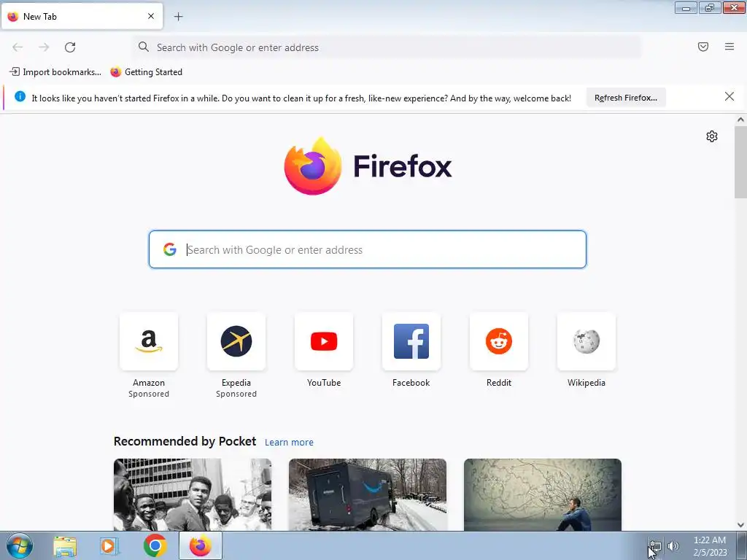Screen dimensions: 747x560
Task: Open the Windows Start menu
Action: point(20,545)
